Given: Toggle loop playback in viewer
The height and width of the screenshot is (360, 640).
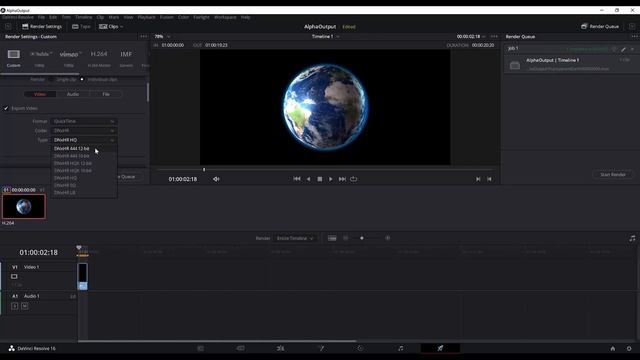Looking at the screenshot, I should (353, 179).
